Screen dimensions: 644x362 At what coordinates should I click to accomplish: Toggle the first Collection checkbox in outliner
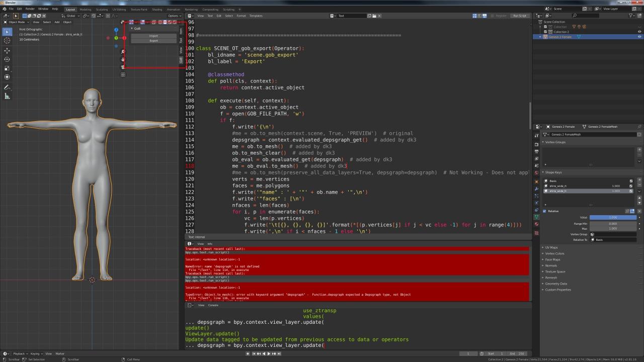tap(545, 27)
